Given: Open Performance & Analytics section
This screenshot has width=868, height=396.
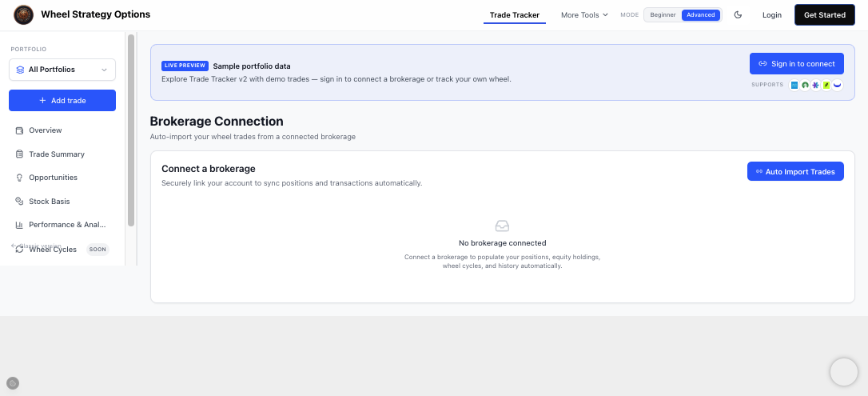Looking at the screenshot, I should point(62,225).
